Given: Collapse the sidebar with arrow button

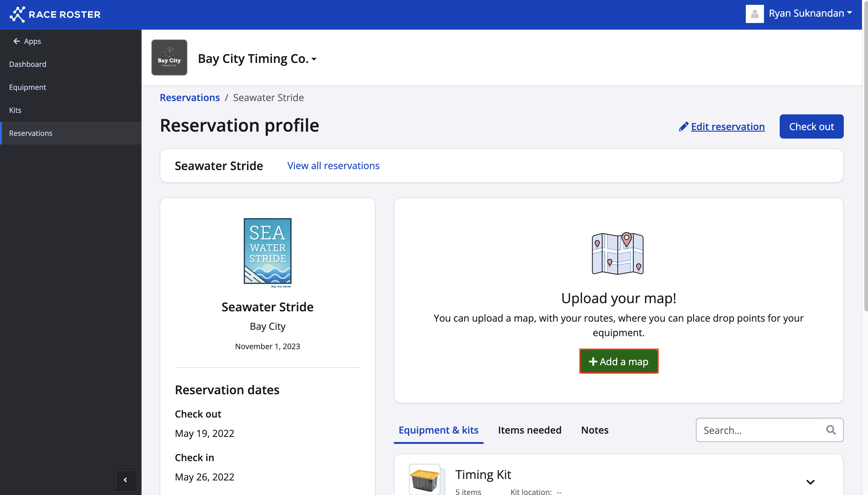Looking at the screenshot, I should coord(125,480).
